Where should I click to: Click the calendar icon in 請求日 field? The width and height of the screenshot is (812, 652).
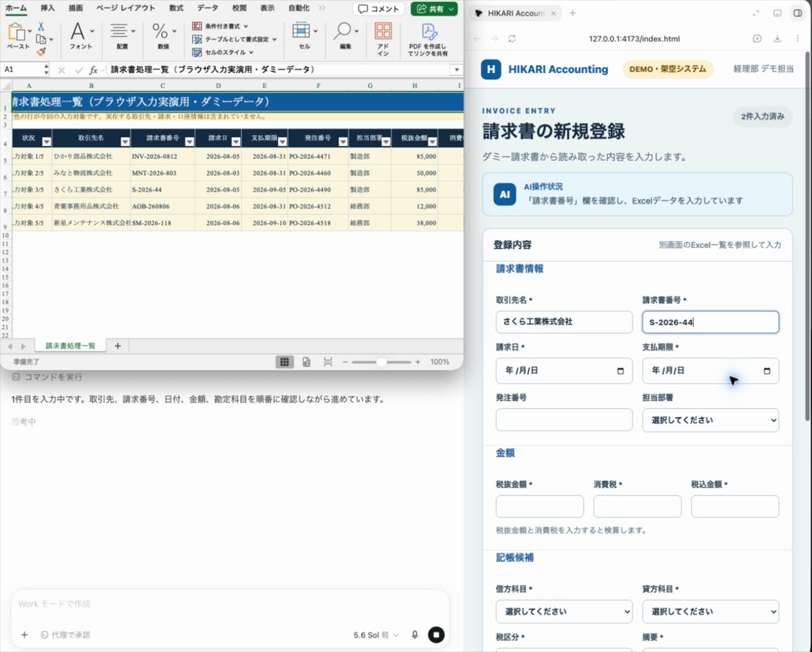point(621,371)
